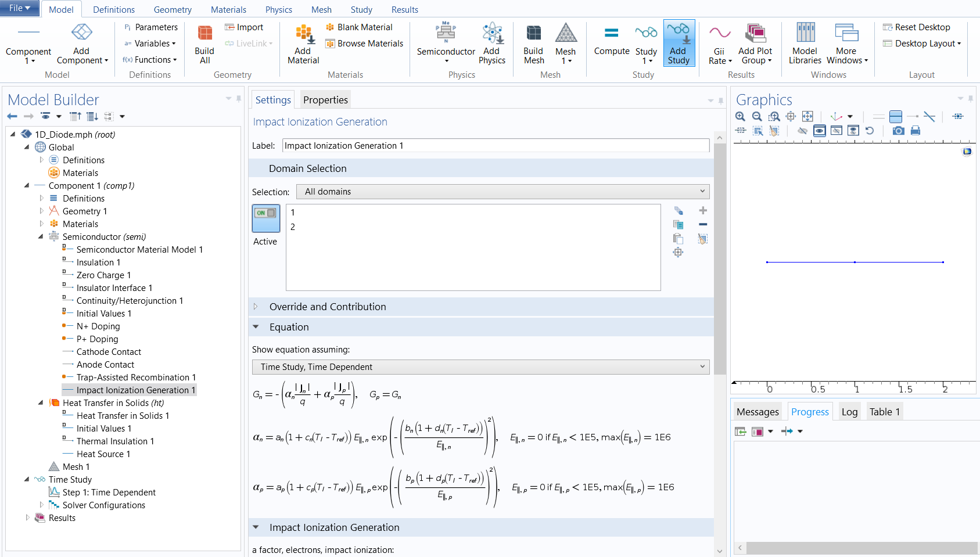Switch to the Physics ribbon tab
Screen dimensions: 980x557
pos(278,10)
